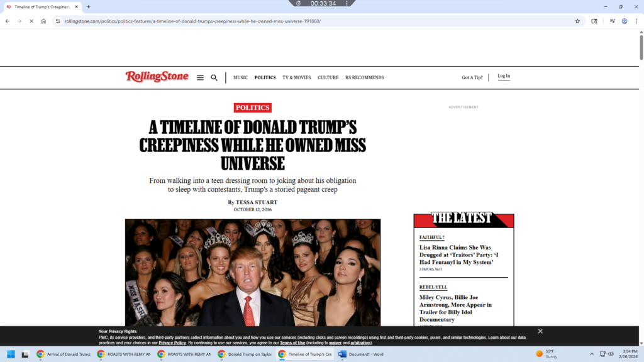Go to the browser home page
The image size is (644, 362).
tap(43, 21)
